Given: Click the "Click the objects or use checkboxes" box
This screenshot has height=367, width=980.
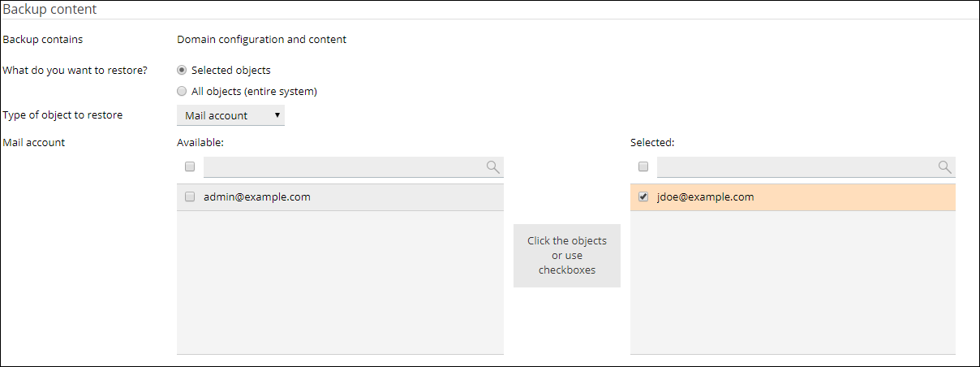Looking at the screenshot, I should [566, 255].
